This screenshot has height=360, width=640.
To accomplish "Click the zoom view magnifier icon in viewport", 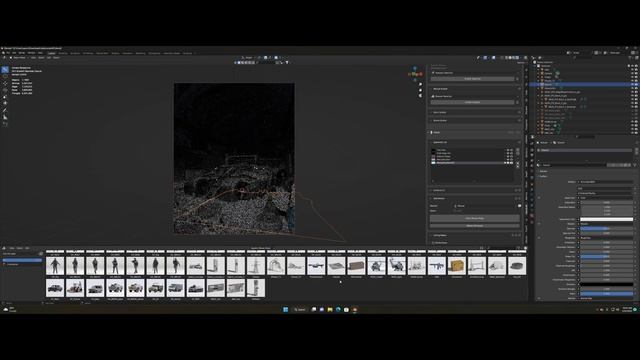I will coord(420,84).
